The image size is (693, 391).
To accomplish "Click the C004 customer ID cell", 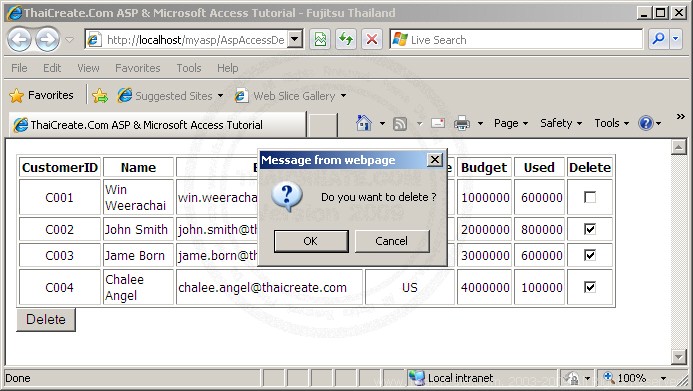I will (60, 287).
